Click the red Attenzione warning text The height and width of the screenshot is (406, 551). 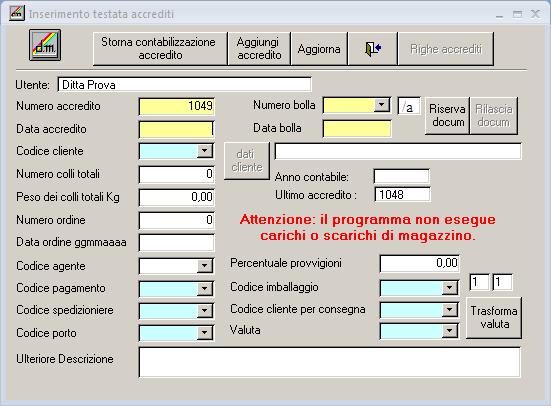(x=368, y=227)
